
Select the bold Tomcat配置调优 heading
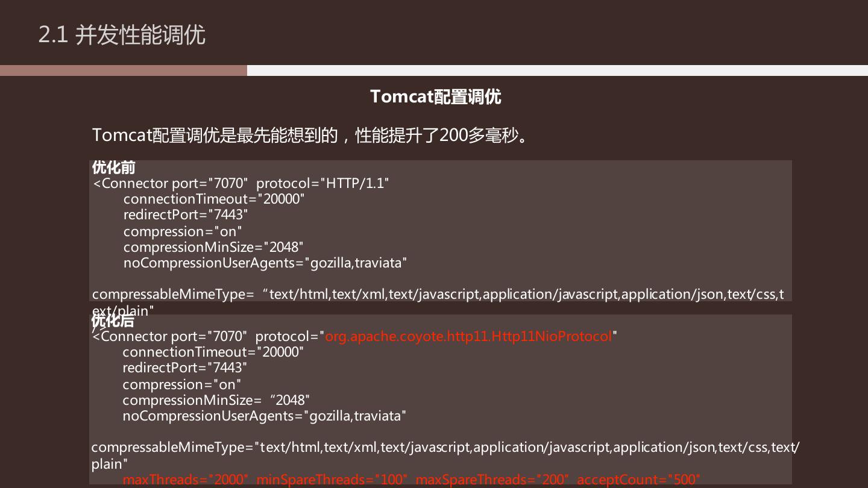(435, 96)
